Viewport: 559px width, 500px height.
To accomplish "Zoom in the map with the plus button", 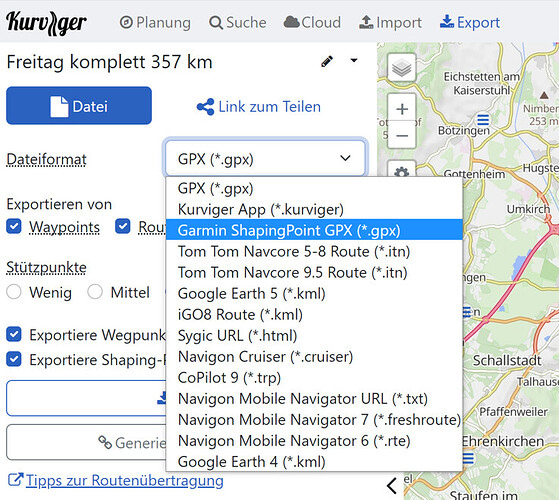I will click(x=402, y=108).
